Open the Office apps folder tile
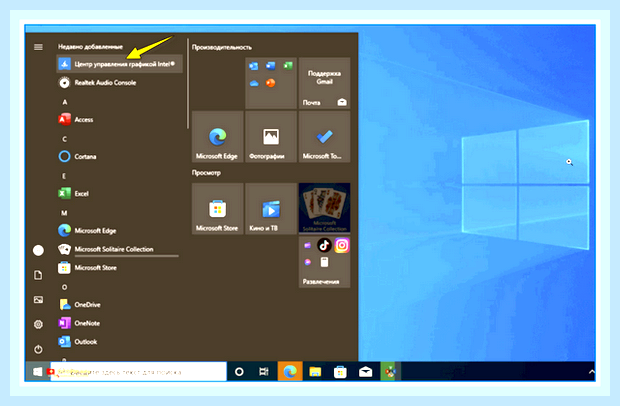 pos(271,83)
